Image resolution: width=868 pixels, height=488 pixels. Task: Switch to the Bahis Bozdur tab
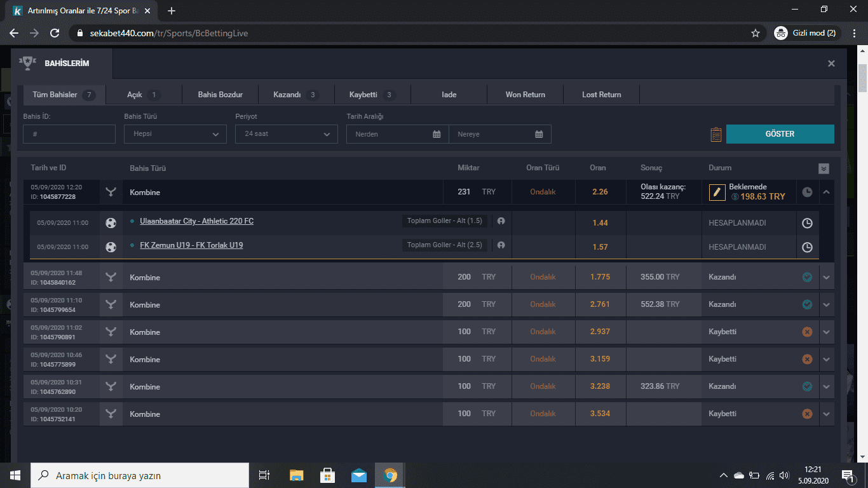tap(220, 95)
